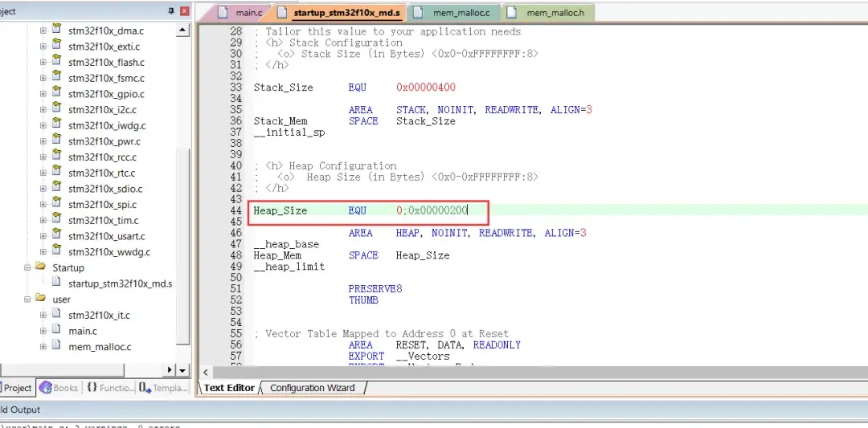Screen dimensions: 868x428
Task: Click the Startup folder icon
Action: pos(40,267)
